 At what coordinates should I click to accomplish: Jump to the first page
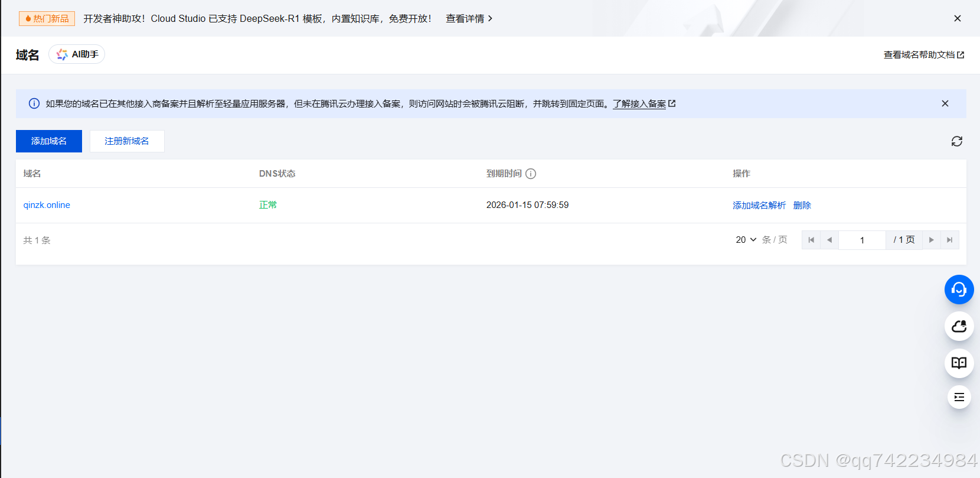(811, 240)
